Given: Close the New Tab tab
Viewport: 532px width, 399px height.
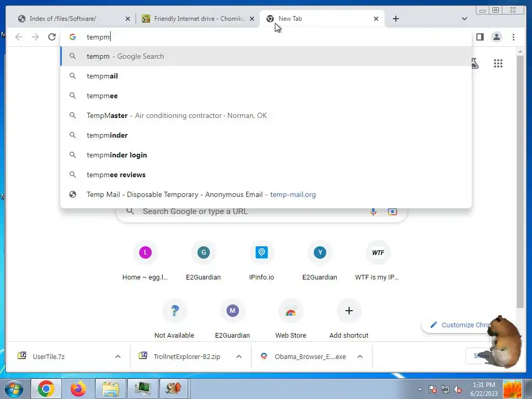Looking at the screenshot, I should click(376, 19).
